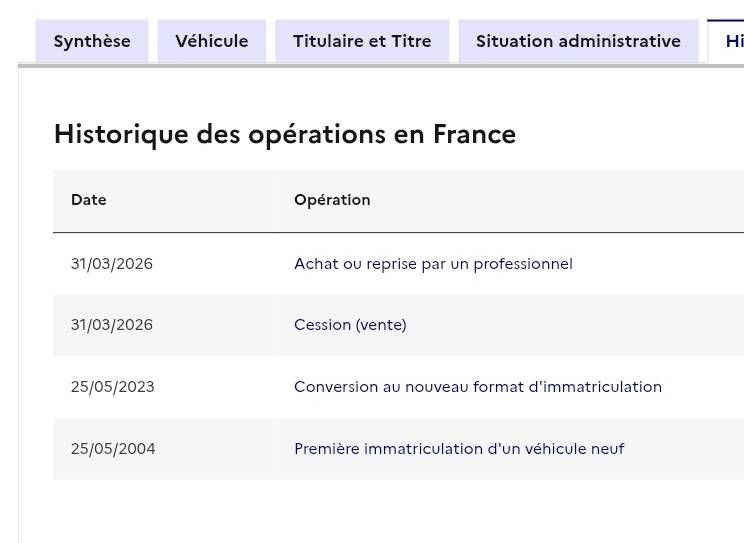Image resolution: width=744 pixels, height=543 pixels.
Task: Click the Date column header
Action: (x=89, y=200)
